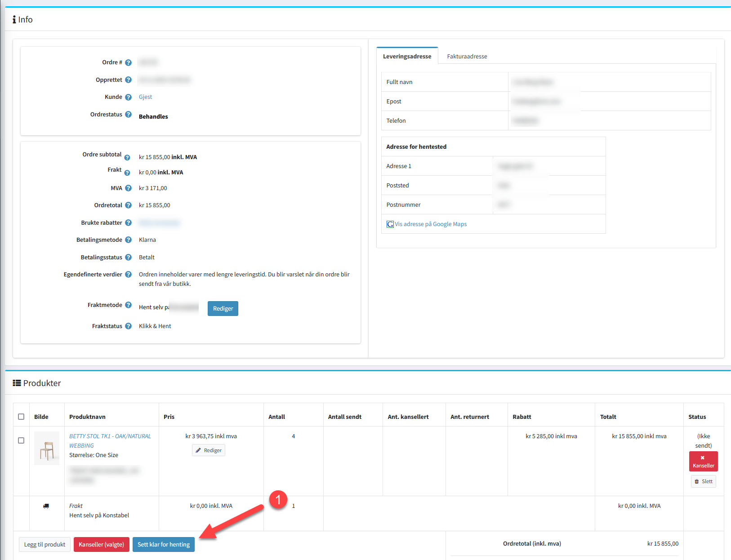
Task: Select the Leveringsadresse tab
Action: point(407,57)
